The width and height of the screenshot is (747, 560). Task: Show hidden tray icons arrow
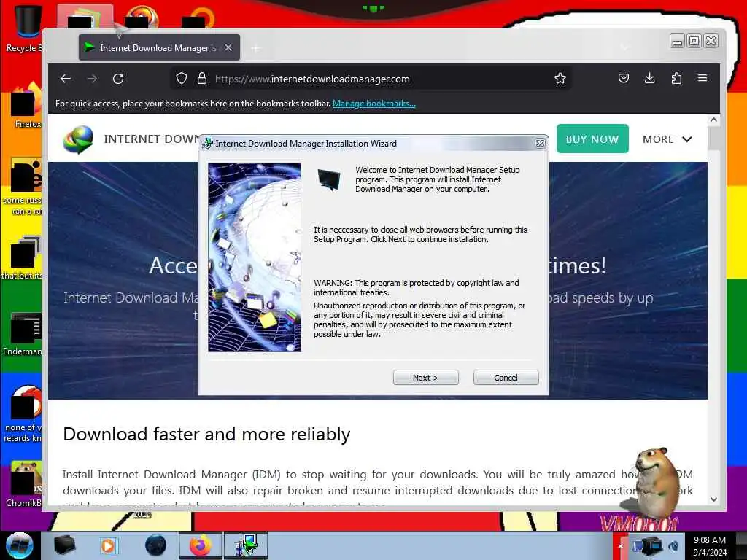(x=620, y=545)
